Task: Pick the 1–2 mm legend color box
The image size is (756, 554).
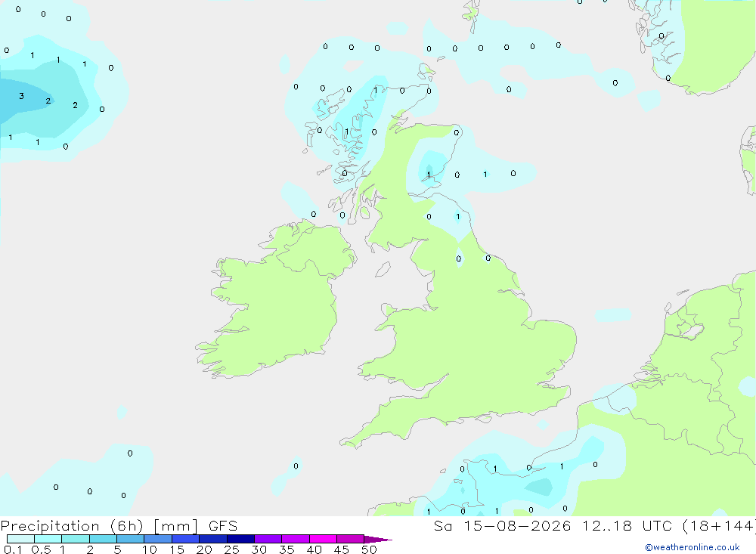Action: point(76,539)
